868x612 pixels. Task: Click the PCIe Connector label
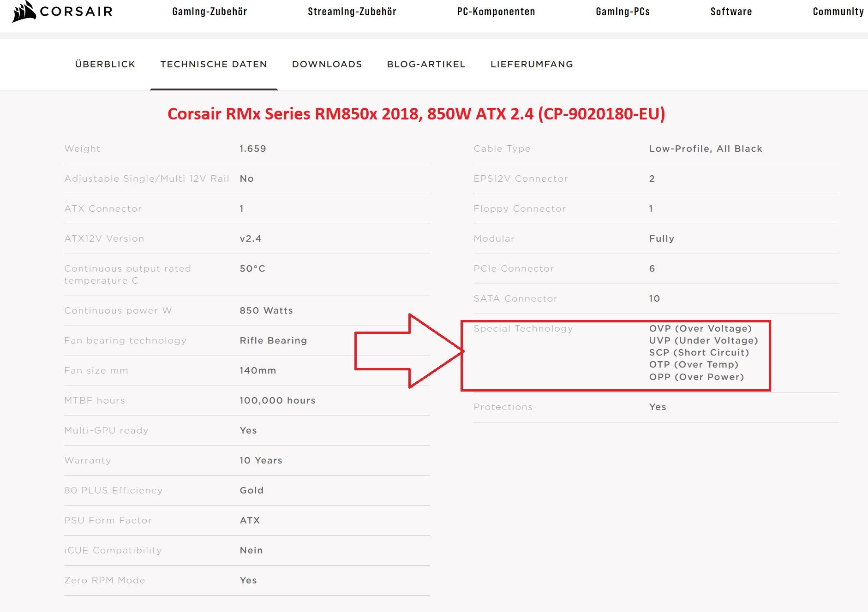(514, 268)
